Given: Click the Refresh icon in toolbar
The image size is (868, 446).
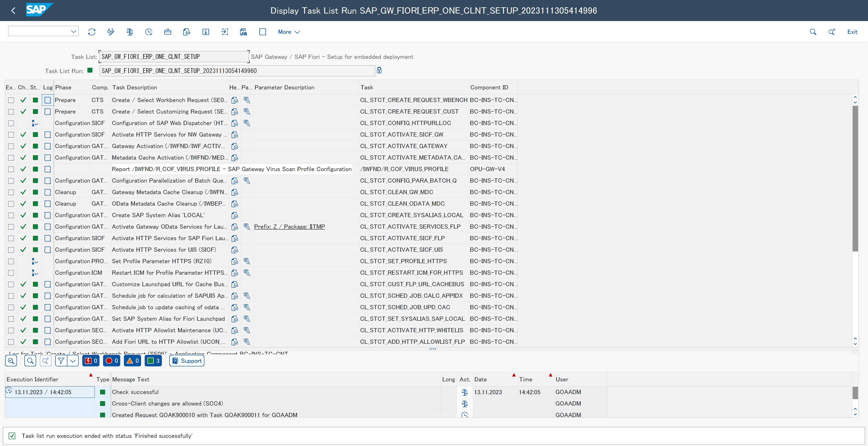Looking at the screenshot, I should [x=92, y=32].
